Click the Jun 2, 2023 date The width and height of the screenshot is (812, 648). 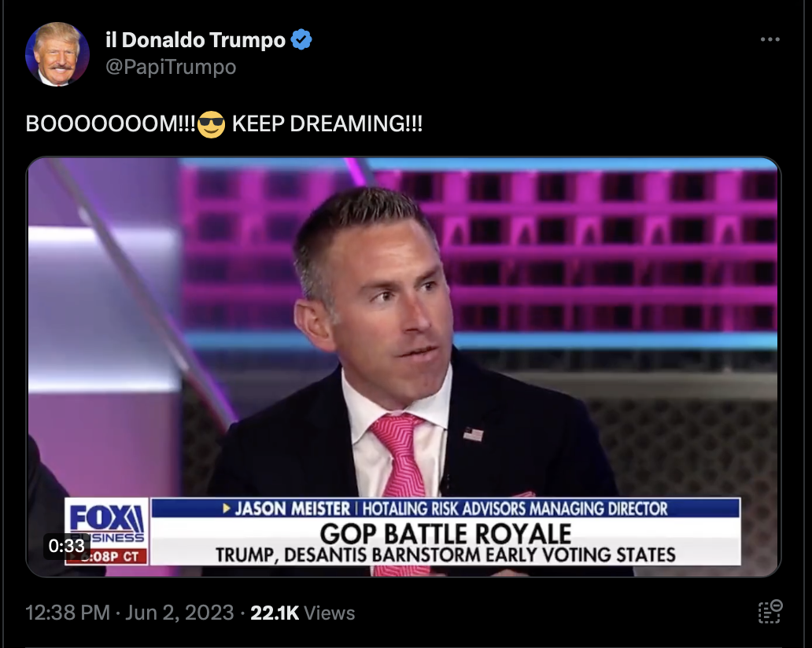click(x=179, y=613)
